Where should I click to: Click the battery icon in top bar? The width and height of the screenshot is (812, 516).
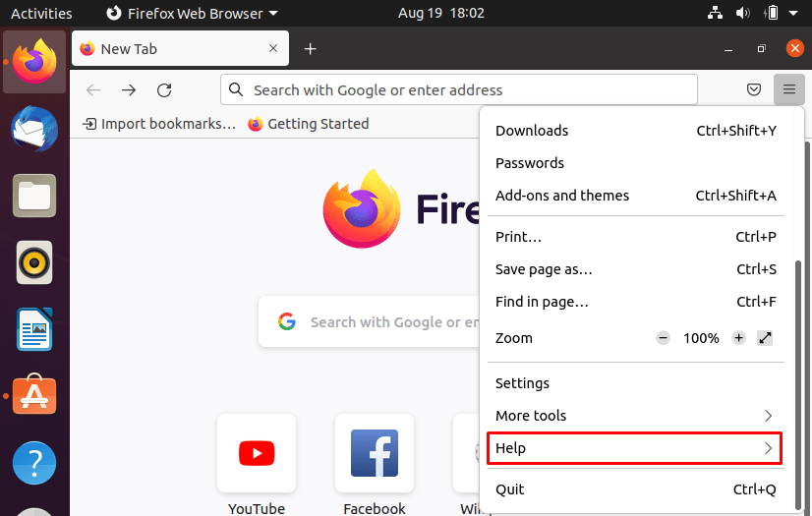(771, 13)
